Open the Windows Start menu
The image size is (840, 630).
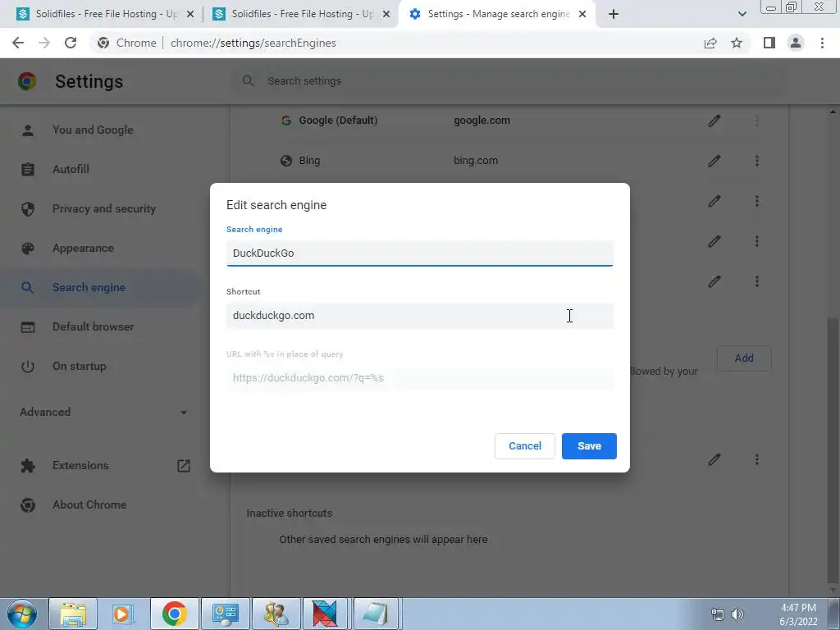22,614
